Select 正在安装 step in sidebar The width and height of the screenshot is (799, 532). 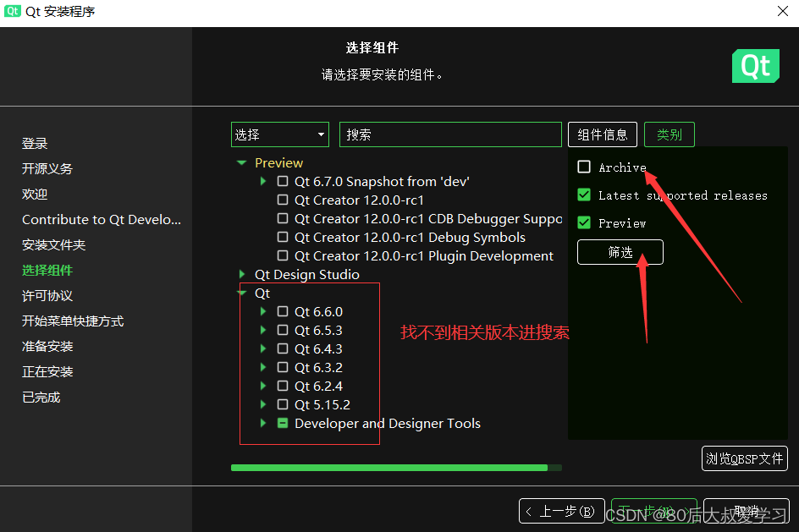pyautogui.click(x=47, y=371)
